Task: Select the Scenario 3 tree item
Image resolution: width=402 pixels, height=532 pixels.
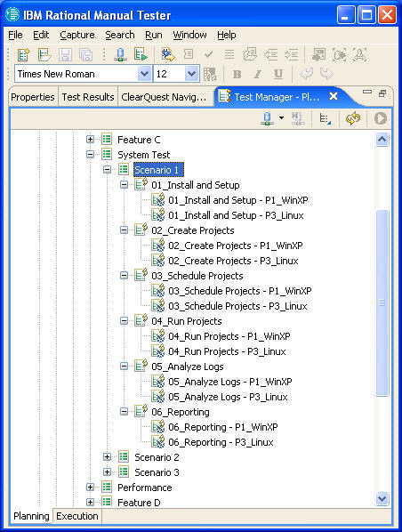Action: (x=157, y=472)
